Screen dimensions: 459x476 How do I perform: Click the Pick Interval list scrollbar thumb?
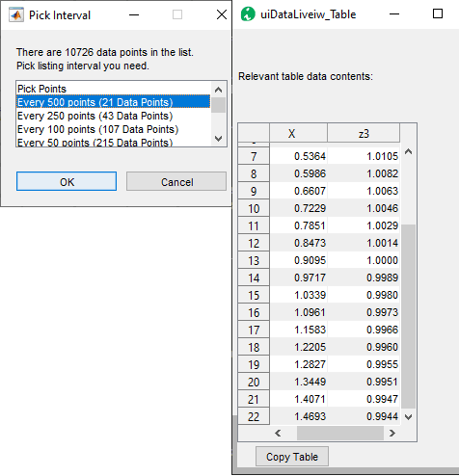[218, 105]
